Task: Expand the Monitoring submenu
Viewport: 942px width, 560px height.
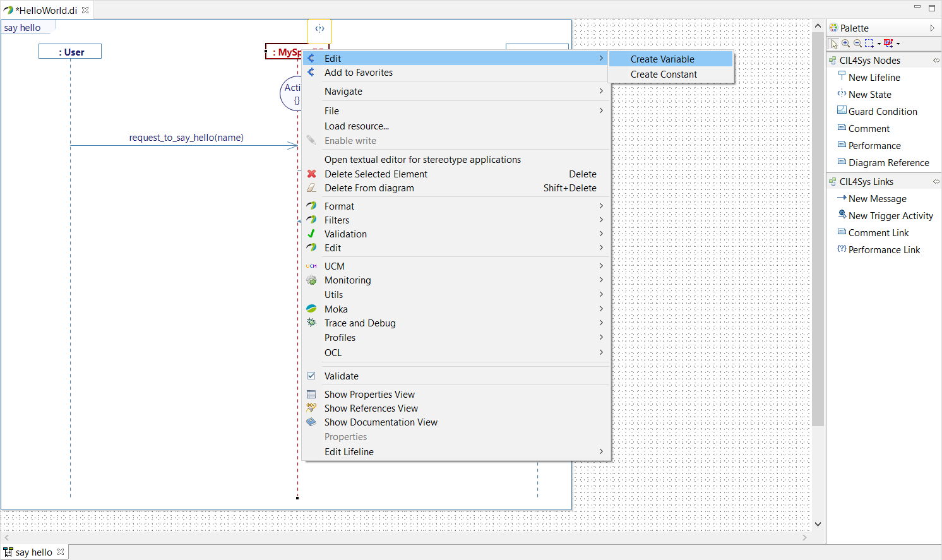Action: coord(456,280)
